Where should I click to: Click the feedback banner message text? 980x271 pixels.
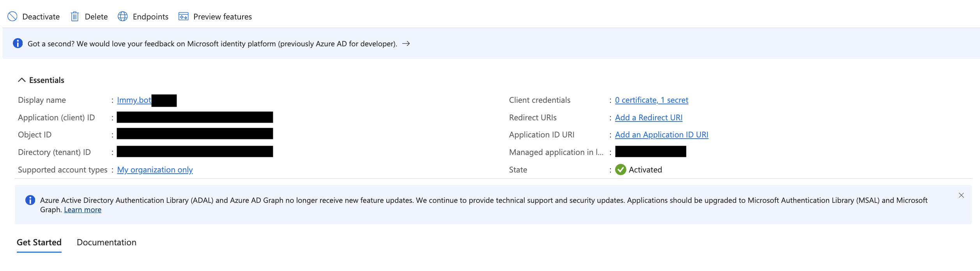(212, 44)
